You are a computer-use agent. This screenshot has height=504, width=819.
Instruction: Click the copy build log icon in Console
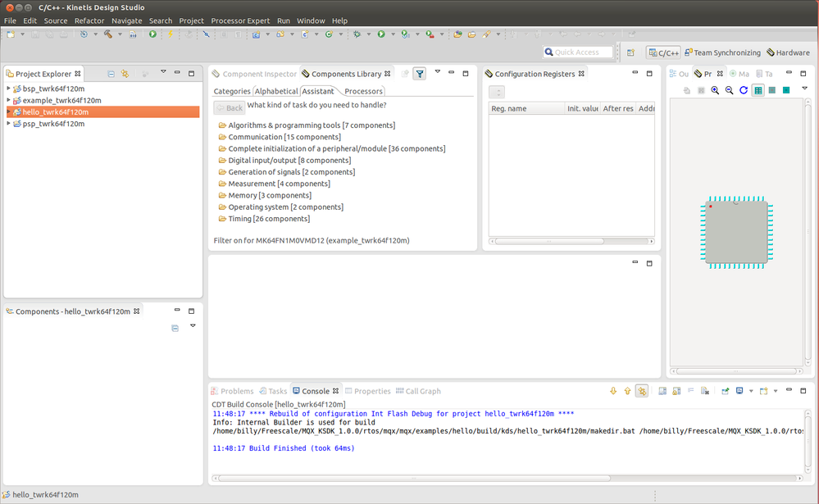point(662,391)
